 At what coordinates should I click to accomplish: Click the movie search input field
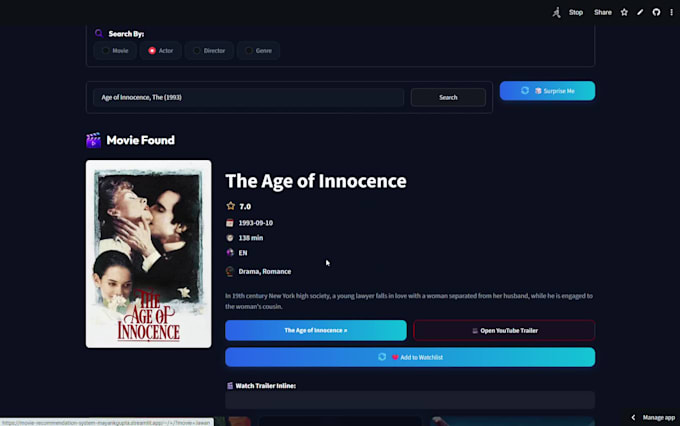point(248,97)
